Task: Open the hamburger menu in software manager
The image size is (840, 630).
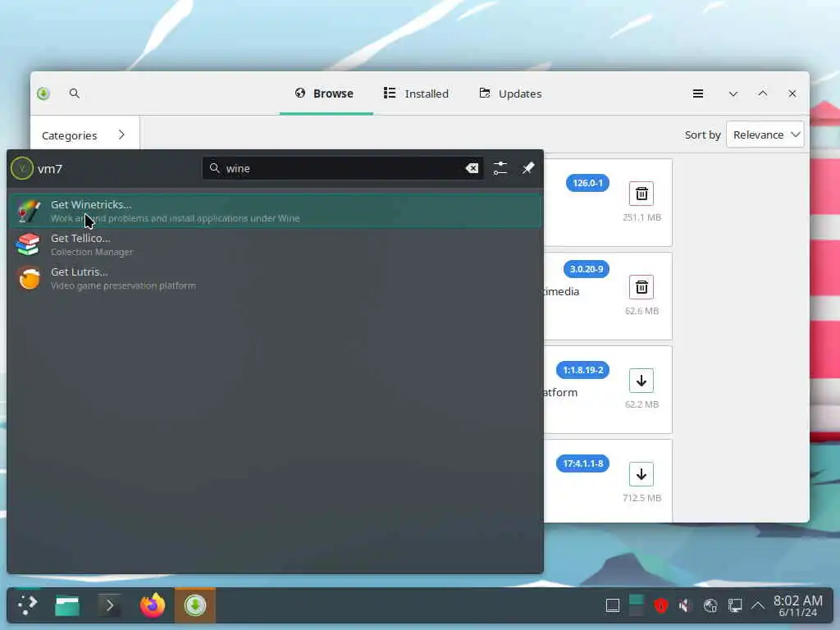Action: coord(698,94)
